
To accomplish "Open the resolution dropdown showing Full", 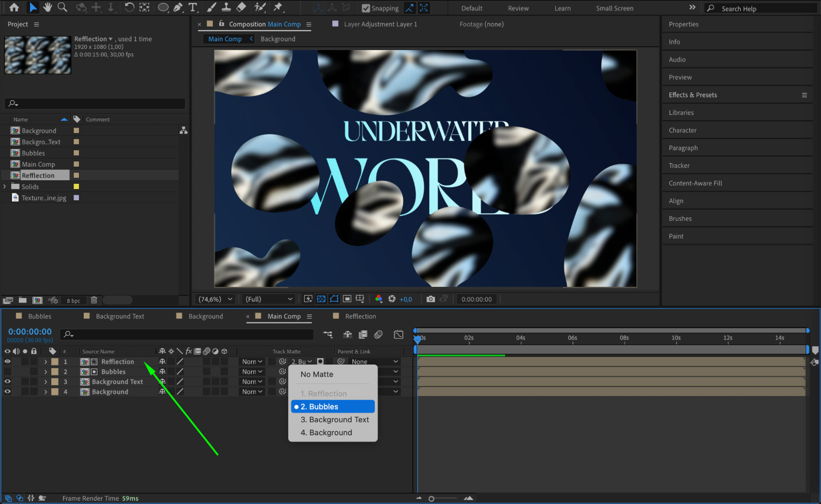I will pyautogui.click(x=269, y=299).
